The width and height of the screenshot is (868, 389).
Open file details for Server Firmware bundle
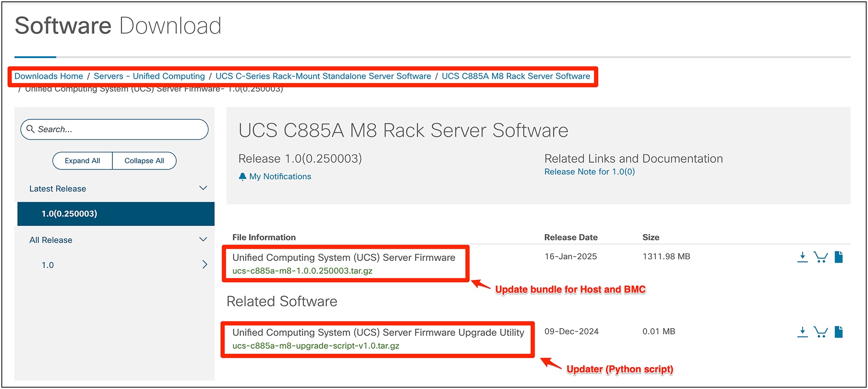coord(838,257)
